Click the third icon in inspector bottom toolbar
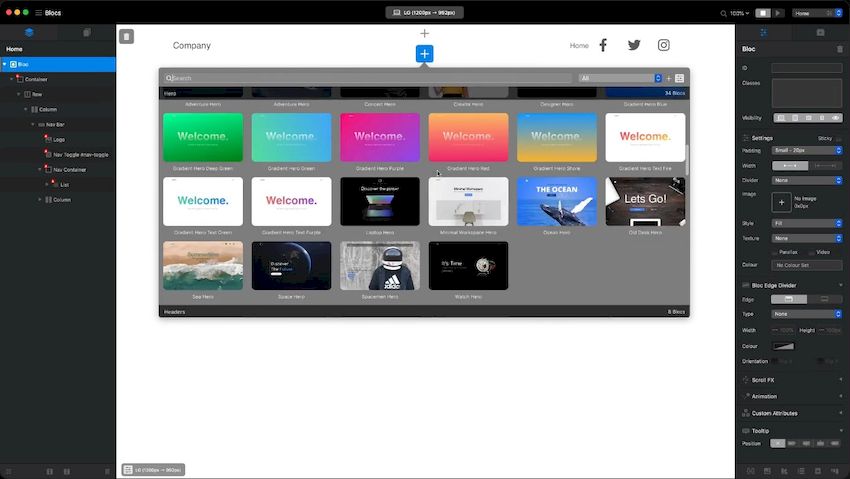Screen dimensions: 850x479 click(784, 471)
